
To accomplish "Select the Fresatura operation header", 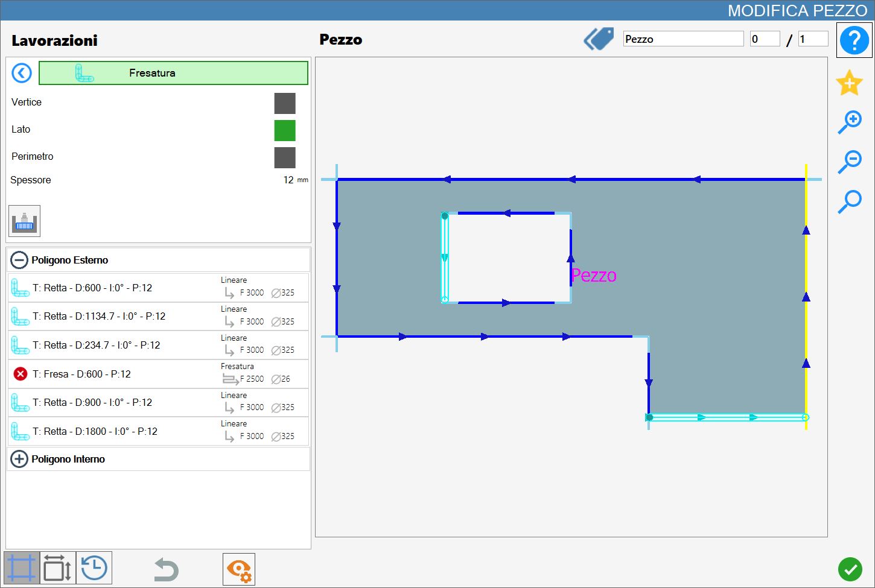I will click(173, 73).
